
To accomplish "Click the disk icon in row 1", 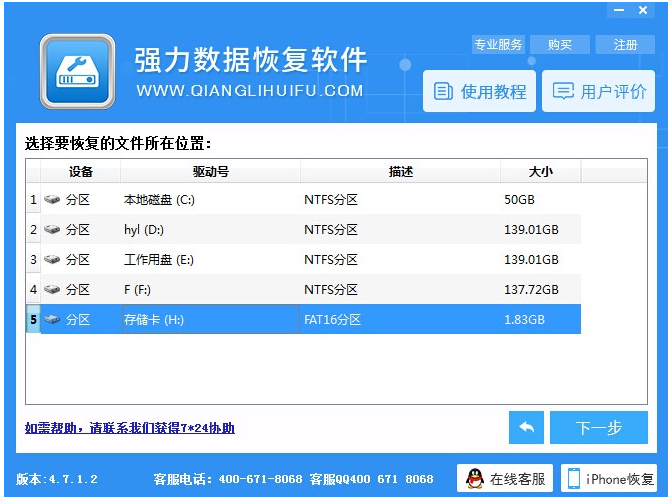I will point(52,199).
